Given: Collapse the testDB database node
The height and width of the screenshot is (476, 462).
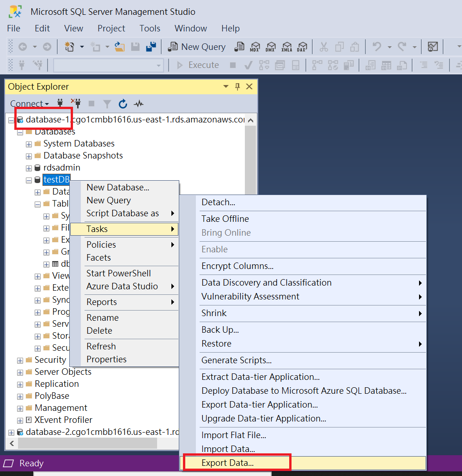Looking at the screenshot, I should pyautogui.click(x=29, y=180).
